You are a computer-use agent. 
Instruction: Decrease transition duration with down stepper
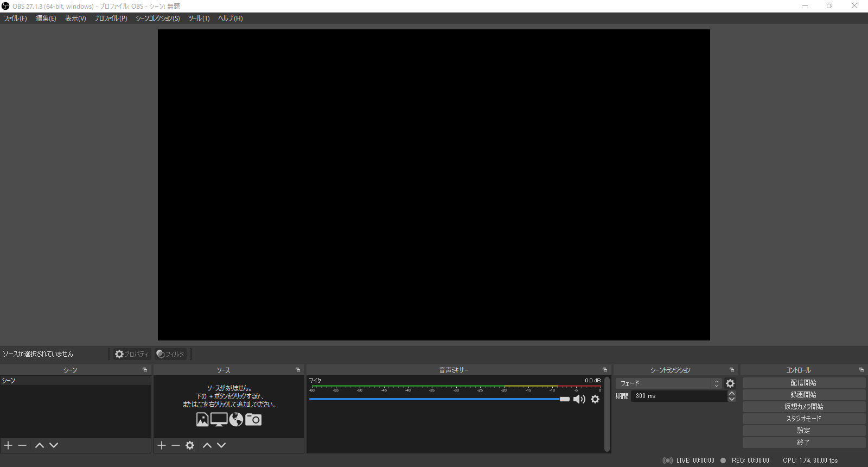(732, 399)
